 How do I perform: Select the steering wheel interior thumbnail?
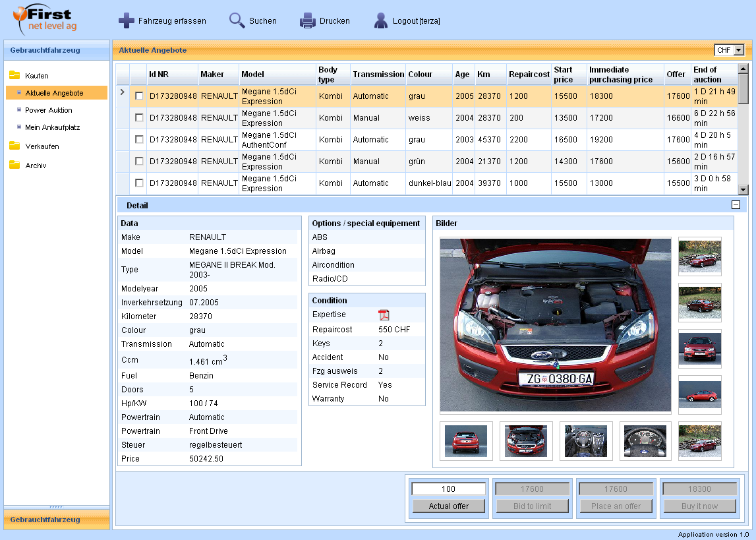pyautogui.click(x=586, y=441)
